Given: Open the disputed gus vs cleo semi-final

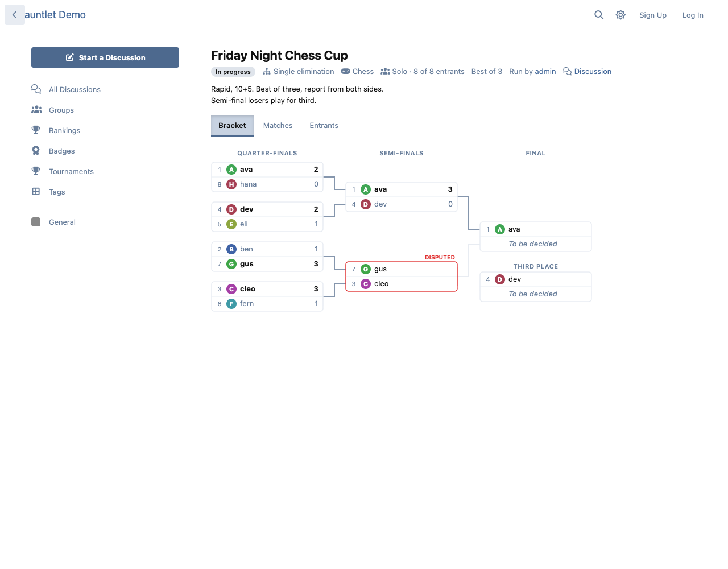Looking at the screenshot, I should [402, 277].
